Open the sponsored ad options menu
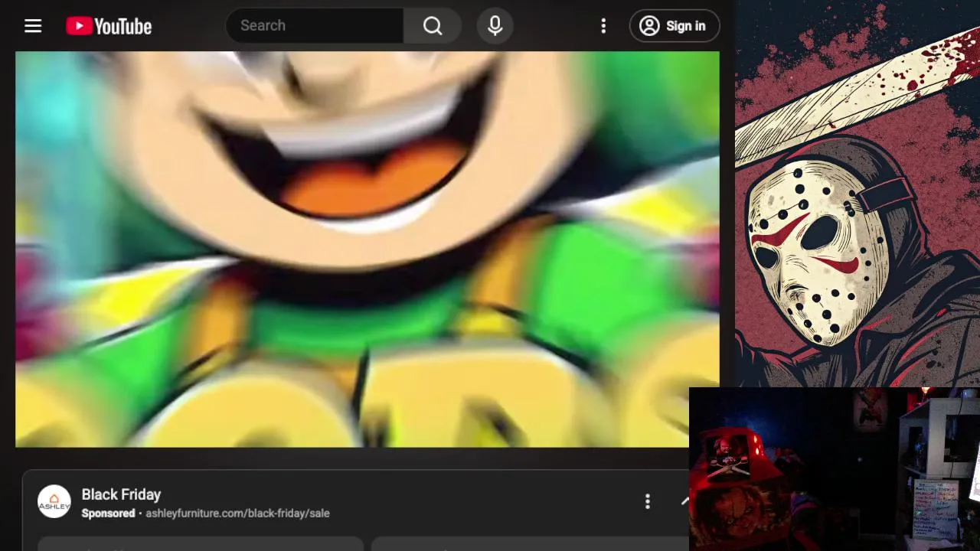Viewport: 980px width, 551px height. coord(648,502)
